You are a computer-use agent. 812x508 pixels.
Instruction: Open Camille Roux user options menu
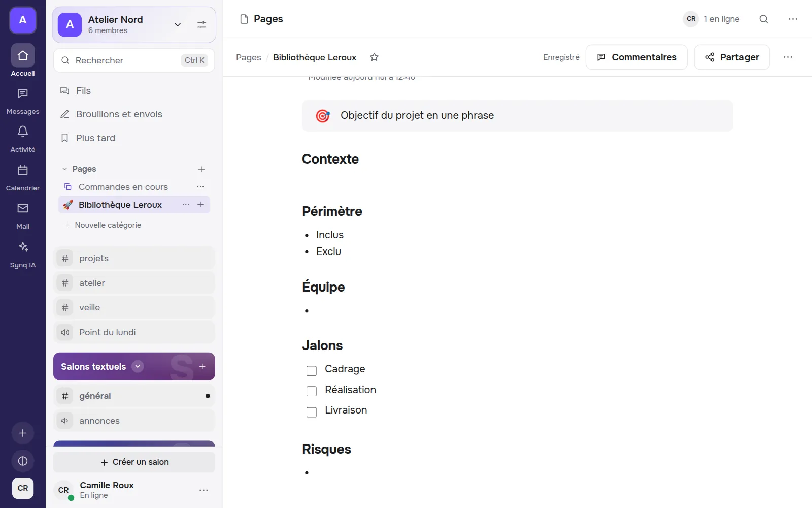coord(204,490)
